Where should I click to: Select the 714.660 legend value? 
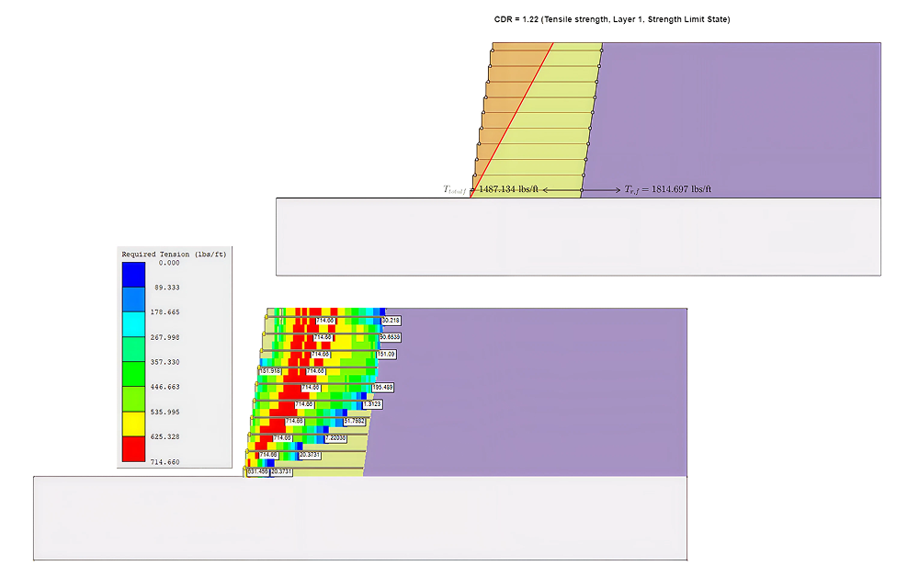click(x=166, y=462)
